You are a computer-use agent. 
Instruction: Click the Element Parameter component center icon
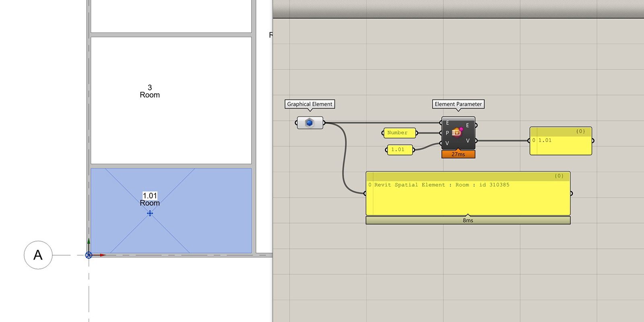point(457,132)
